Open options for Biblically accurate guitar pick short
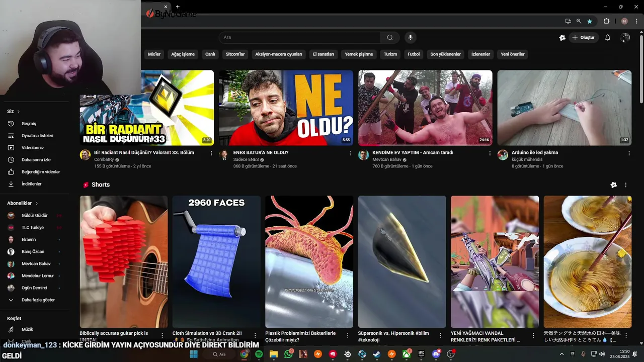The image size is (644, 362). point(162,335)
